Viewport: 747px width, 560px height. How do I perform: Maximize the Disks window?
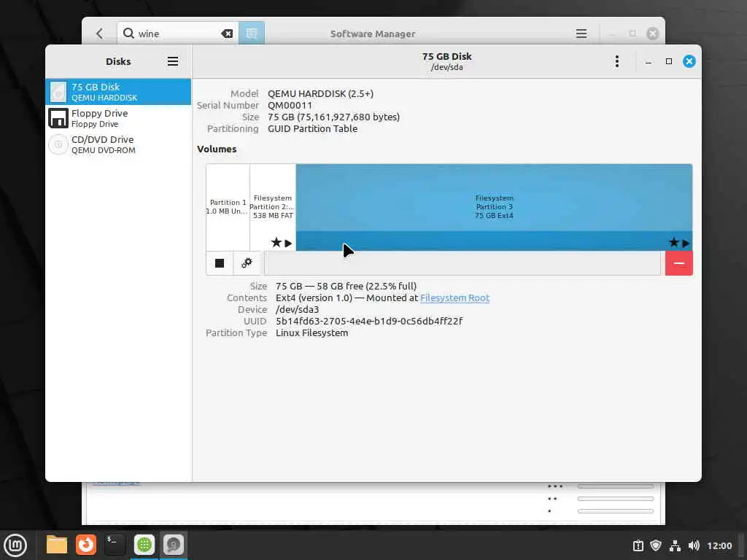click(x=669, y=61)
